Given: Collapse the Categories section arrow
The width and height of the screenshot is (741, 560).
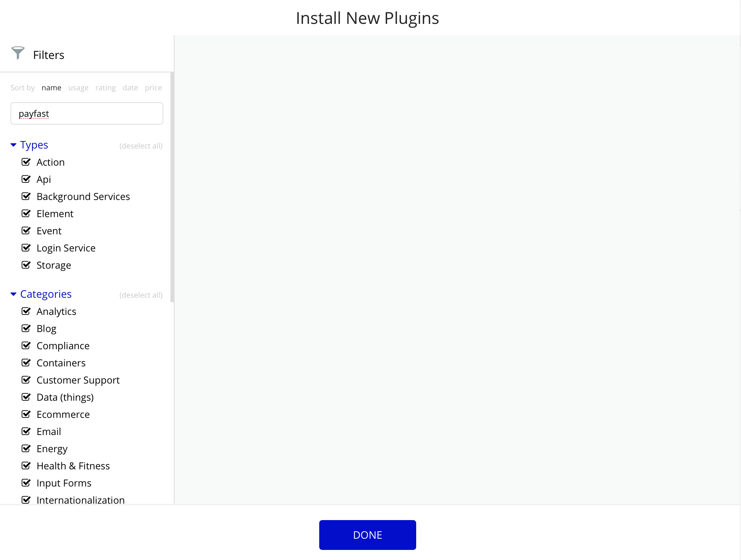Looking at the screenshot, I should (13, 294).
